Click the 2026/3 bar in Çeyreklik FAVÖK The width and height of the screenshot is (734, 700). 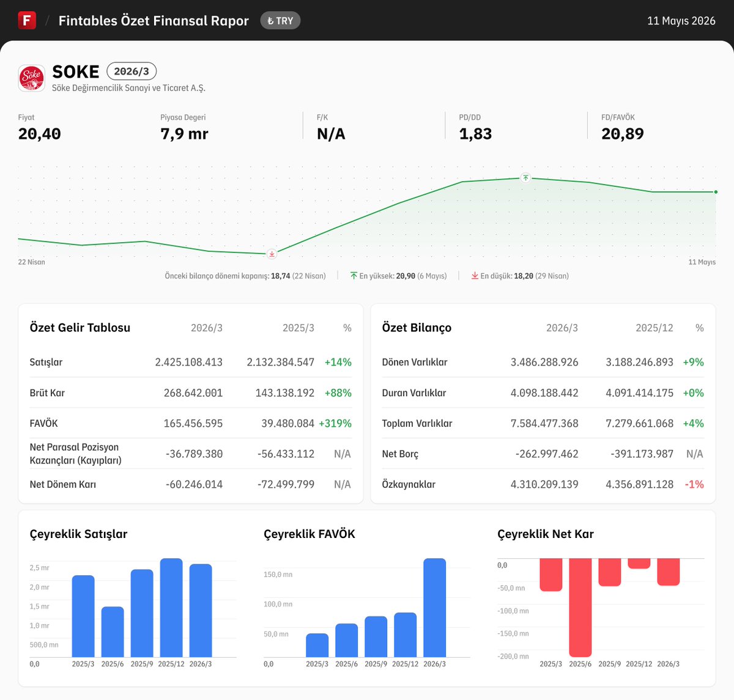tap(435, 608)
